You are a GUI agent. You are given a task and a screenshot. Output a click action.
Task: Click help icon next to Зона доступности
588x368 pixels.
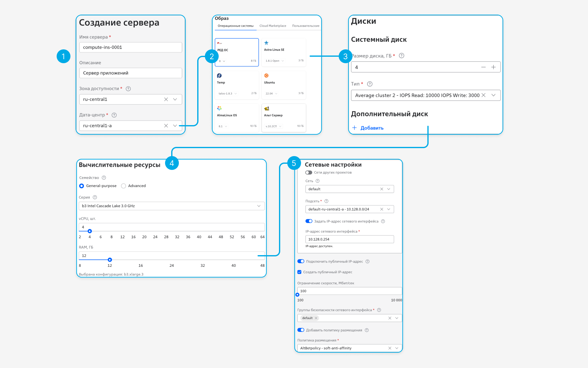pos(128,89)
